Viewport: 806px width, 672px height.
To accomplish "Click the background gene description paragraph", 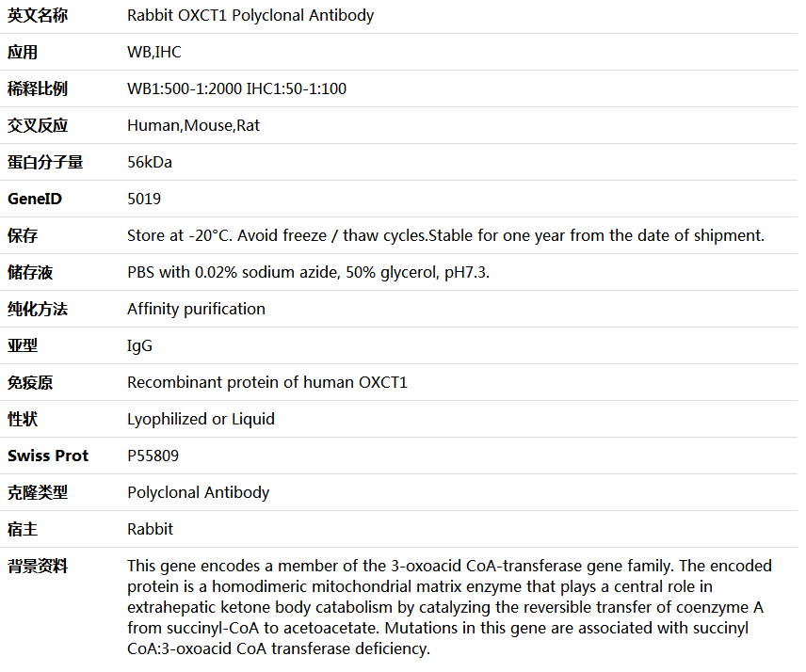I will 448,607.
